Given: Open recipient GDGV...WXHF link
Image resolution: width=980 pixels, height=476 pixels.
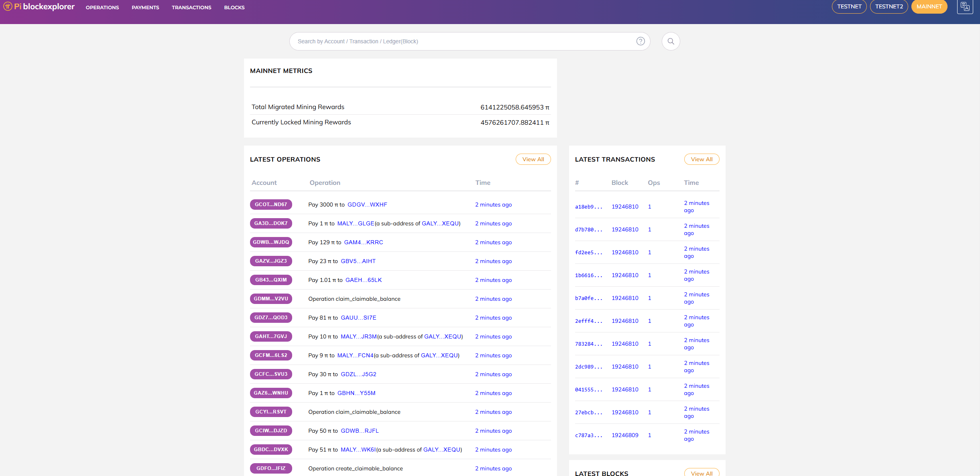Looking at the screenshot, I should point(367,205).
